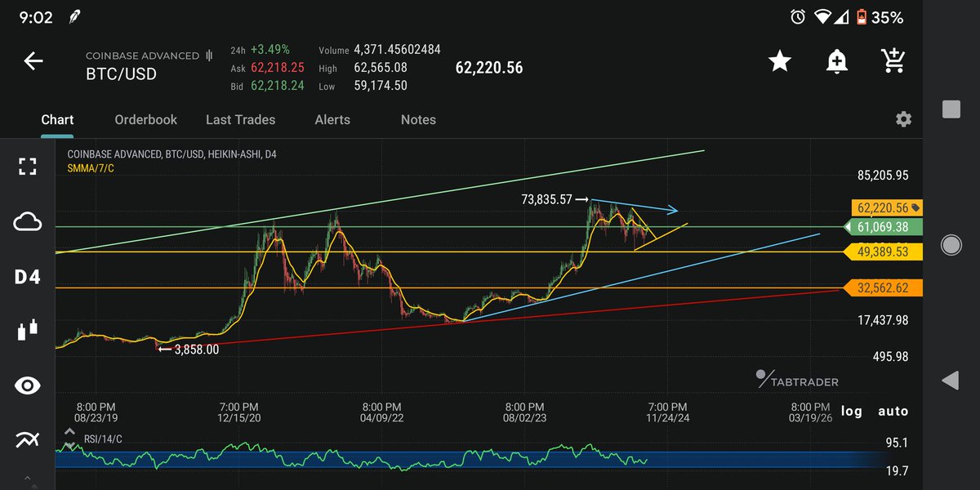Select the 61,069.38 green level label
The height and width of the screenshot is (490, 980).
coord(882,227)
